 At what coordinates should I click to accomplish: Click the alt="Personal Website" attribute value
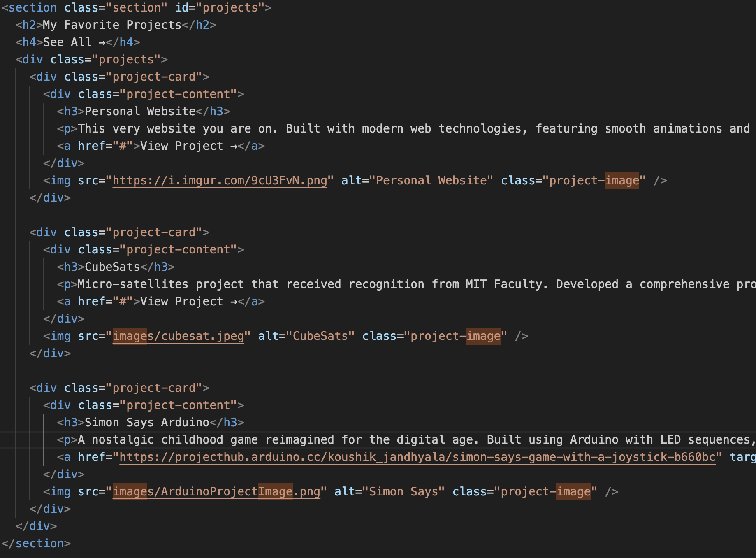tap(431, 181)
